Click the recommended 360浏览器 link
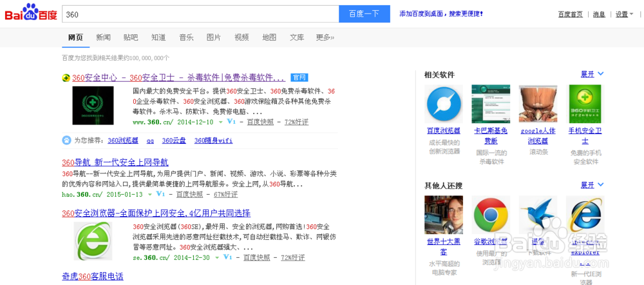The width and height of the screenshot is (644, 285). pos(123,141)
